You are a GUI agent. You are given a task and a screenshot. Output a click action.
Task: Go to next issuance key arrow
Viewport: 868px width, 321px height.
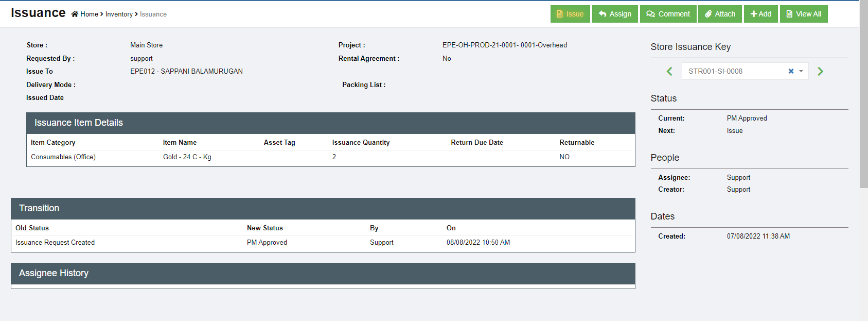click(x=820, y=72)
